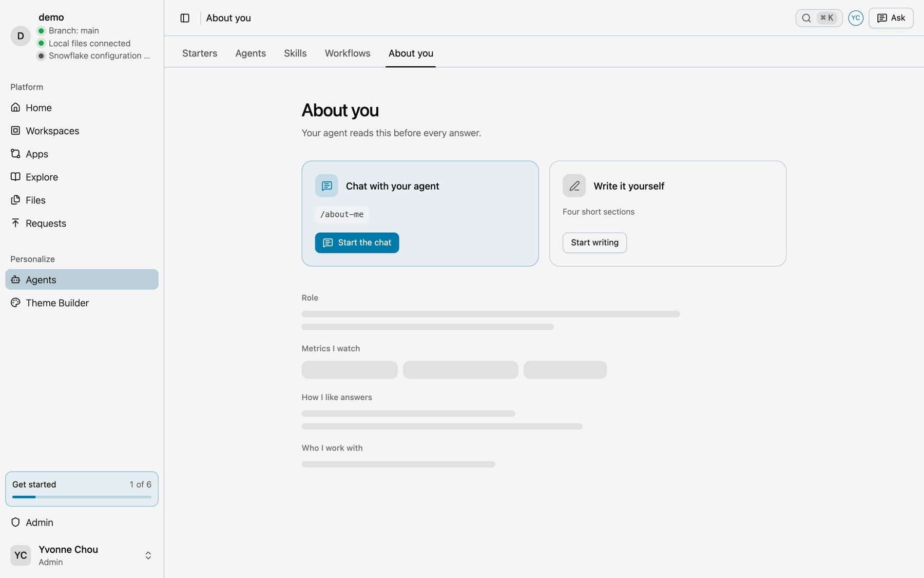Click the chat icon in Chat with your agent card
The image size is (924, 578).
click(x=326, y=186)
